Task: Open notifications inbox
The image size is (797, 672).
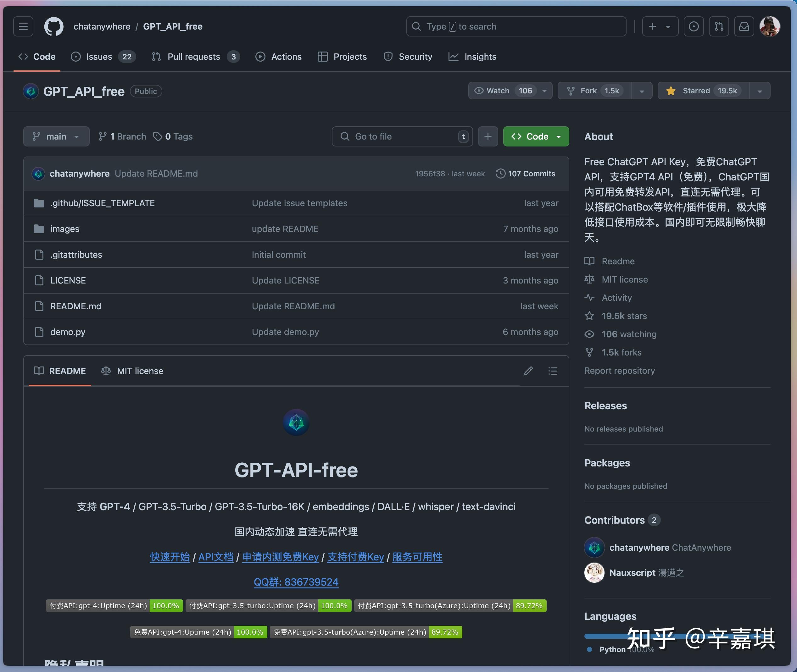Action: point(744,26)
